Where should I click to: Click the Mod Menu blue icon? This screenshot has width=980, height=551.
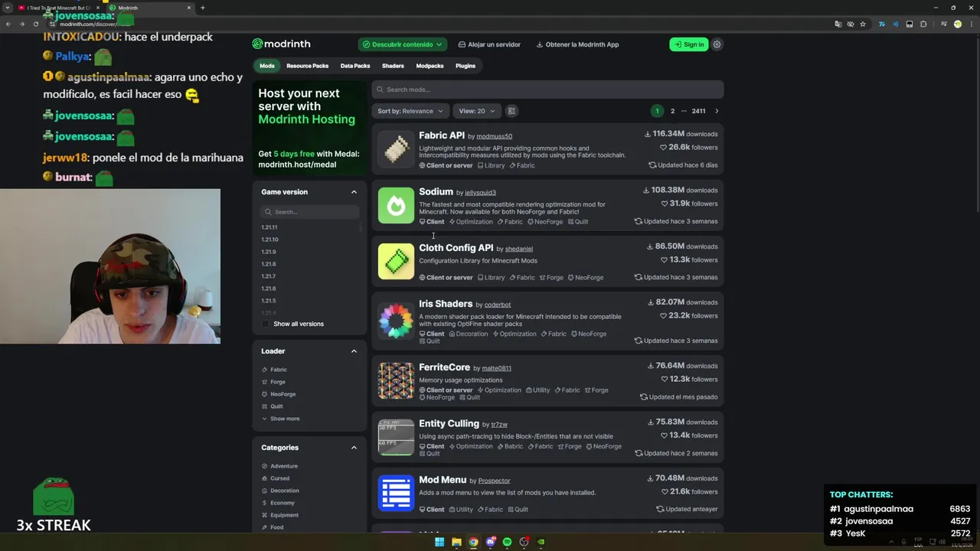click(x=396, y=494)
